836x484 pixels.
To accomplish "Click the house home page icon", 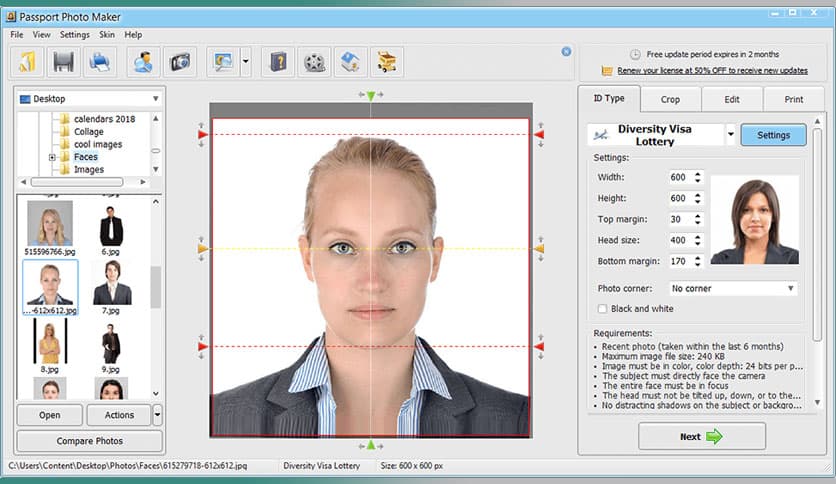I will click(x=350, y=62).
